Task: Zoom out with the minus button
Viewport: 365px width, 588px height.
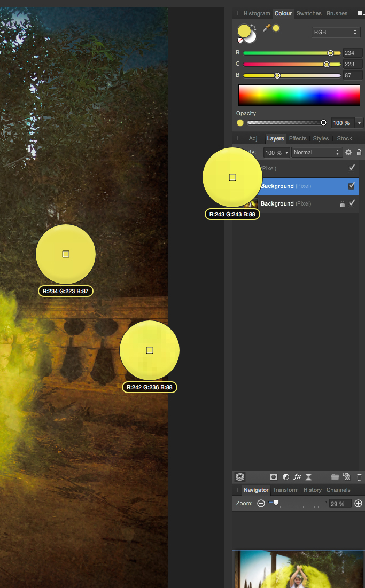Action: (x=261, y=503)
